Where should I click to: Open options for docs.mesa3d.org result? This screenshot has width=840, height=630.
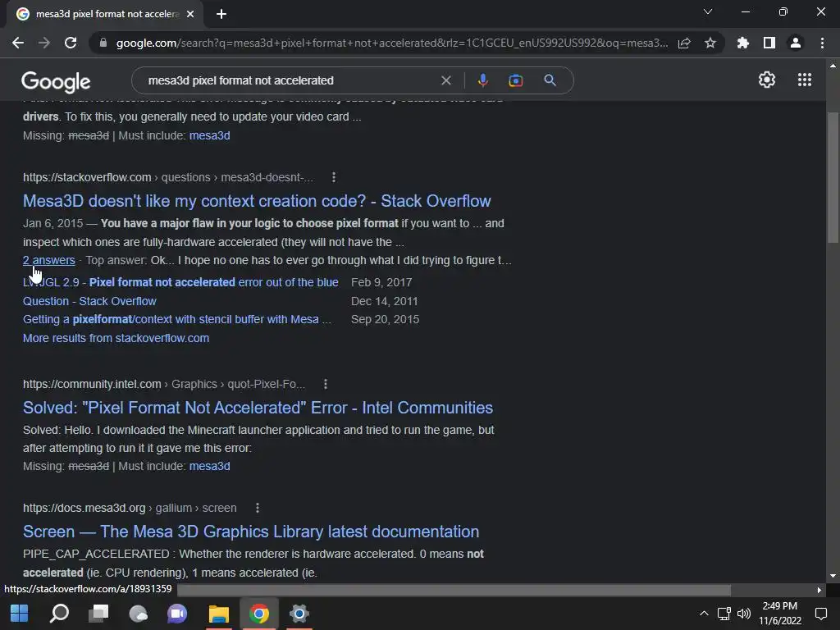[257, 508]
